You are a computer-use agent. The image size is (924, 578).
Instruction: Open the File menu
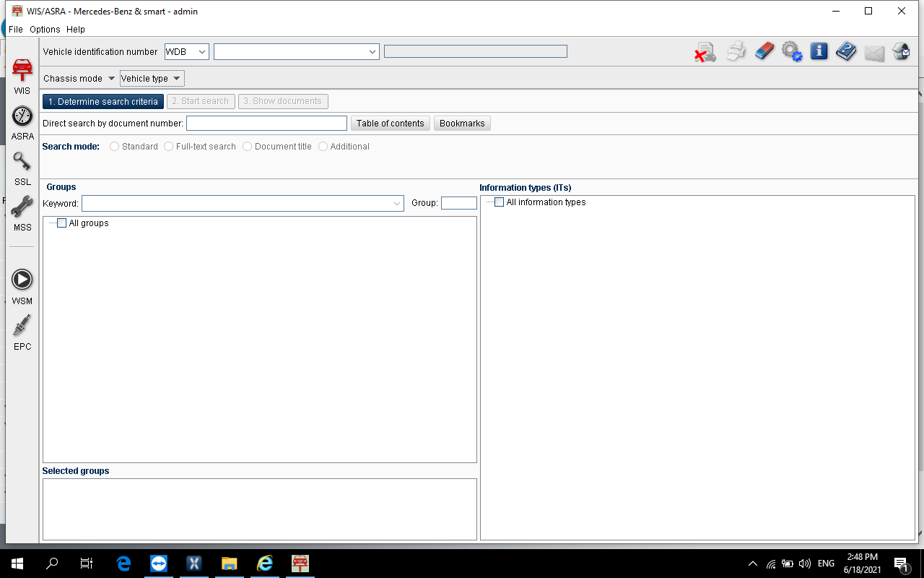coord(16,30)
